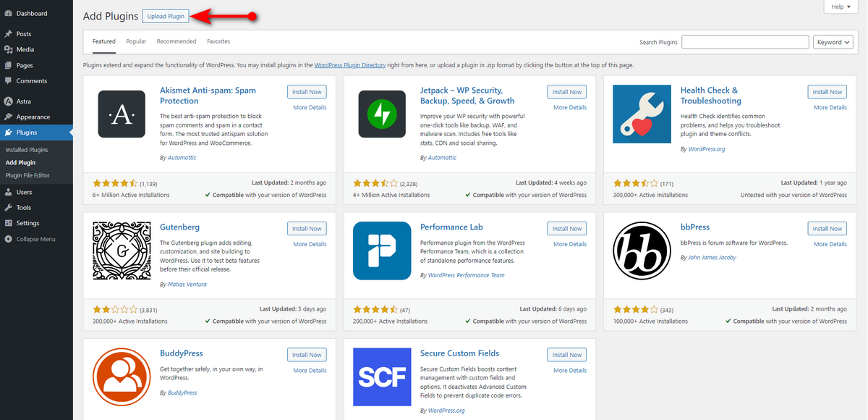868x420 pixels.
Task: Click the Gutenberg plugin logo thumbnail
Action: pos(122,251)
